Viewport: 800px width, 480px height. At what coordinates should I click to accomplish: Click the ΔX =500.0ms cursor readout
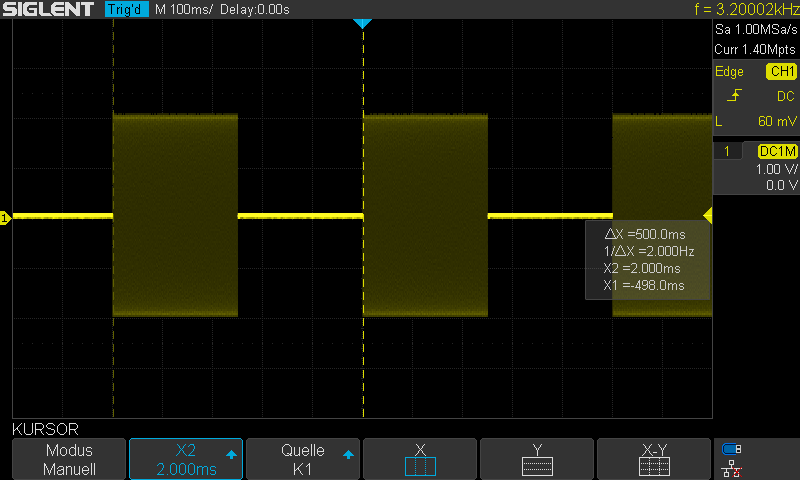tap(645, 234)
